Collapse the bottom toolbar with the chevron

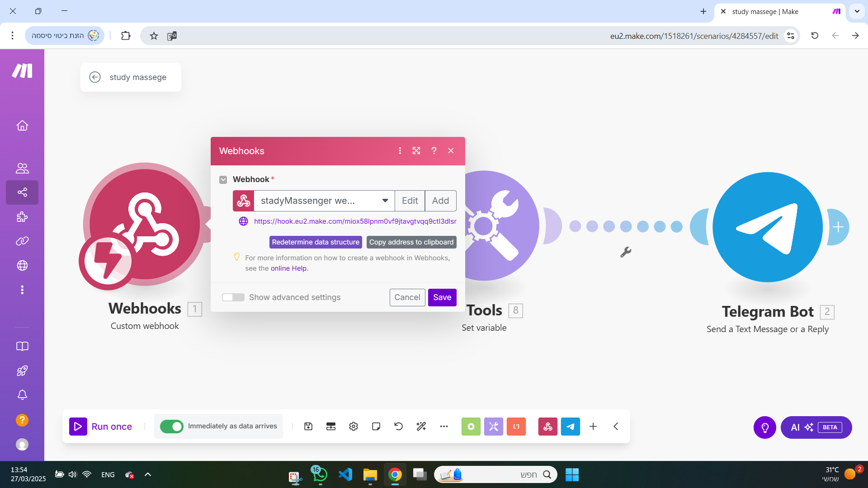click(616, 426)
